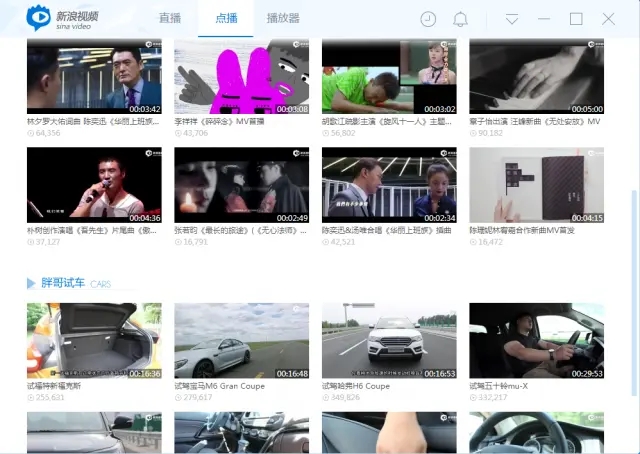
Task: Click the Sina Video logo
Action: tap(62, 18)
